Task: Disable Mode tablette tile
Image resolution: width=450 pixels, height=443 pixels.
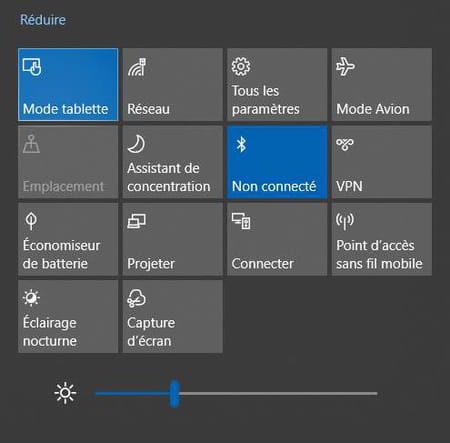Action: click(x=68, y=84)
